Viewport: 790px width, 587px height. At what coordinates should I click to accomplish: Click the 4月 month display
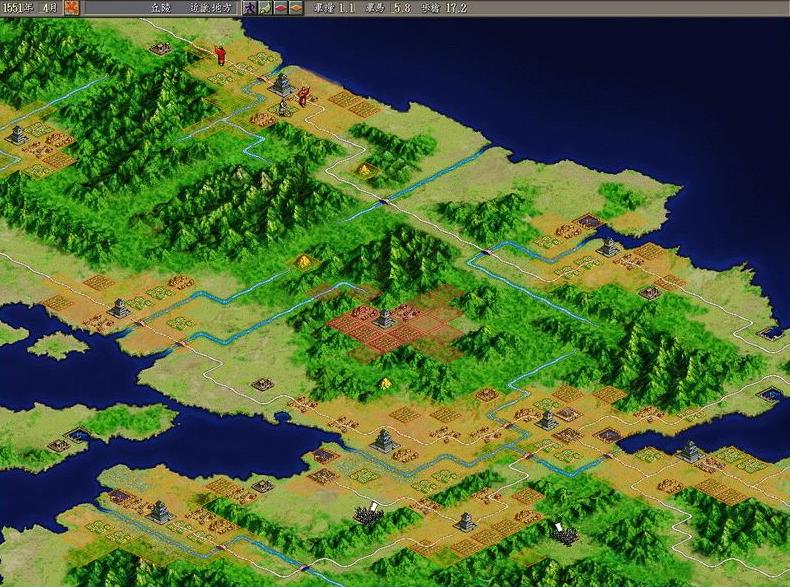click(x=49, y=8)
